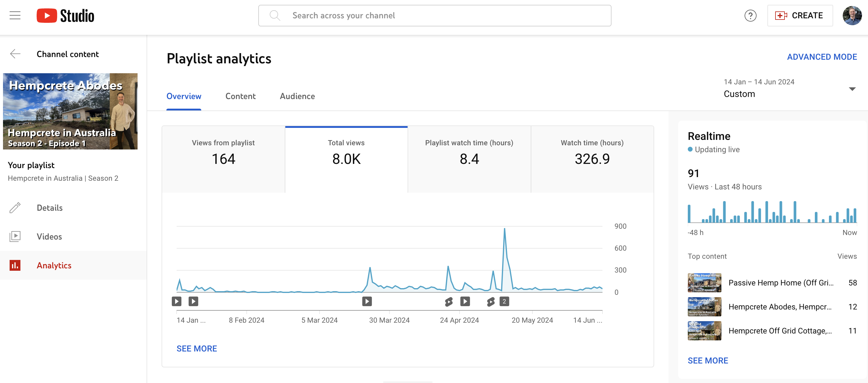Open the Videos section icon
Viewport: 868px width, 383px height.
(x=15, y=237)
